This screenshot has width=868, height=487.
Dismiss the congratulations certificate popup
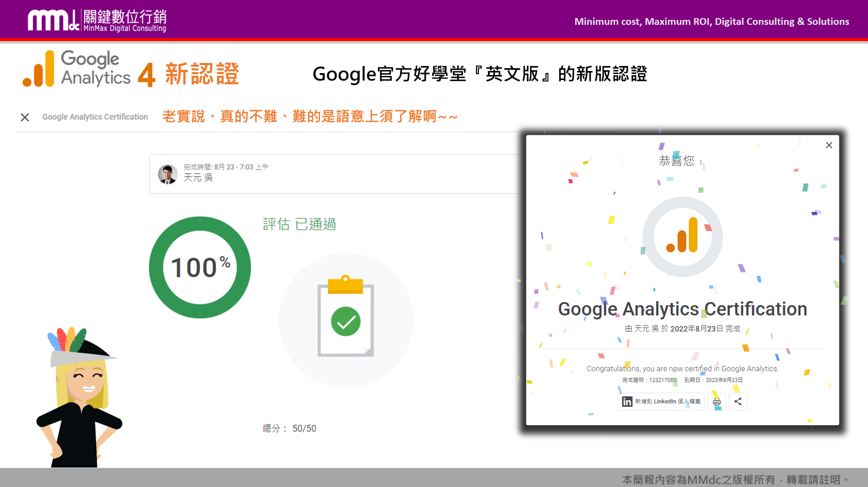tap(829, 145)
